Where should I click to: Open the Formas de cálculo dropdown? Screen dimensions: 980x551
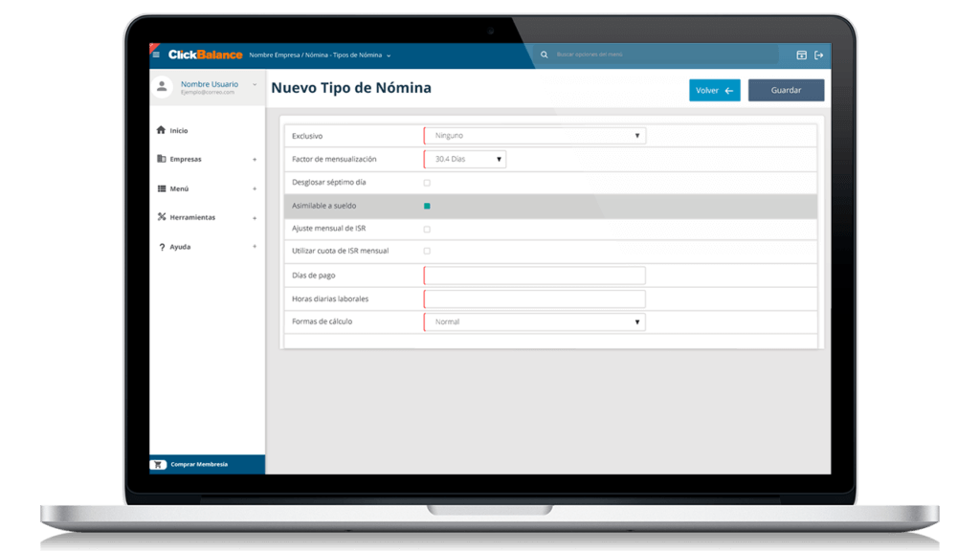pos(534,322)
